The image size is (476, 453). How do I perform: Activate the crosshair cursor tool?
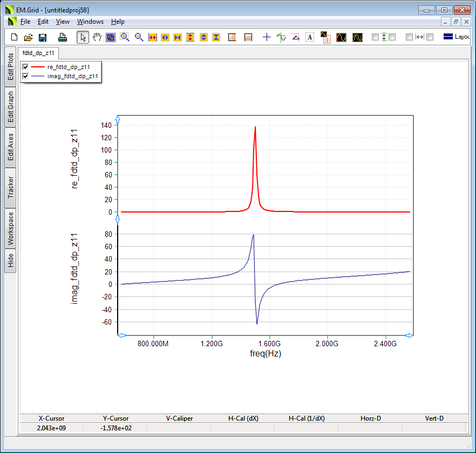(267, 37)
